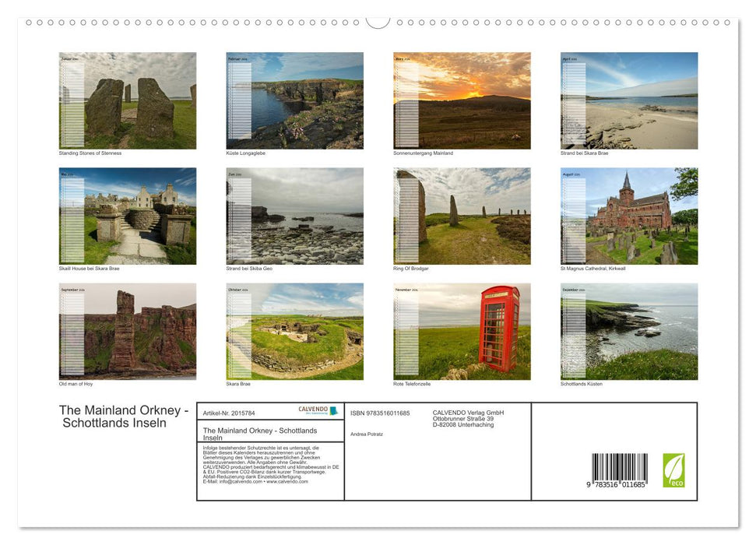Click the Schottlands Küsten December image
756x545 pixels.
point(628,332)
